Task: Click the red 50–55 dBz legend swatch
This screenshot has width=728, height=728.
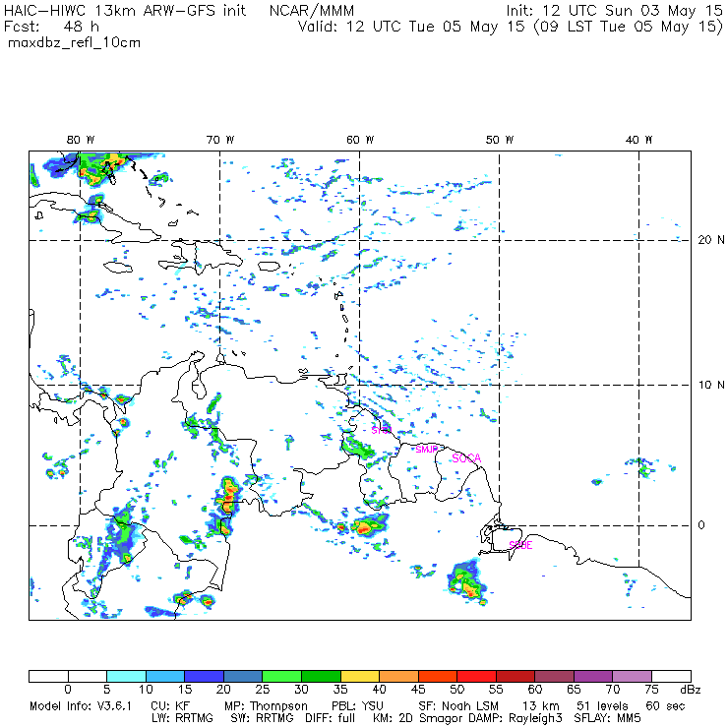Action: click(x=476, y=676)
